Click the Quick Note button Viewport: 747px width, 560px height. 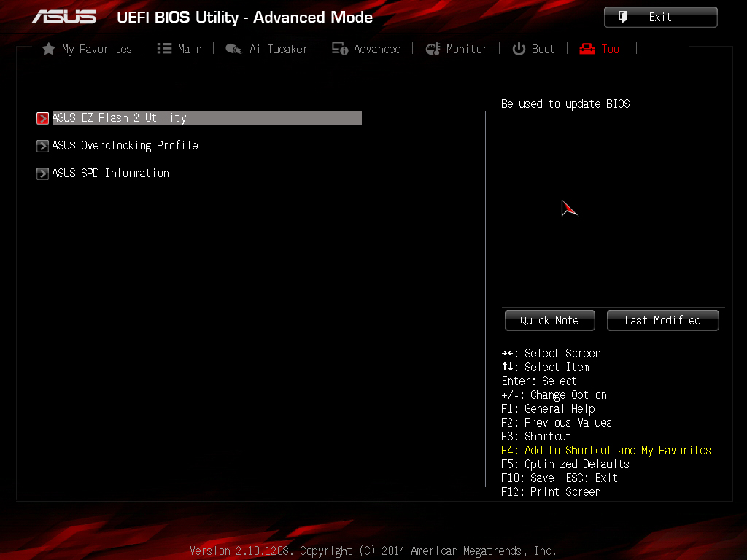[550, 321]
